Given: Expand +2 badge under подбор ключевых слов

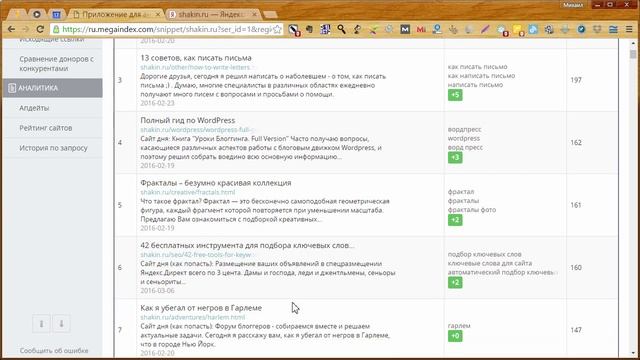Looking at the screenshot, I should coord(455,282).
